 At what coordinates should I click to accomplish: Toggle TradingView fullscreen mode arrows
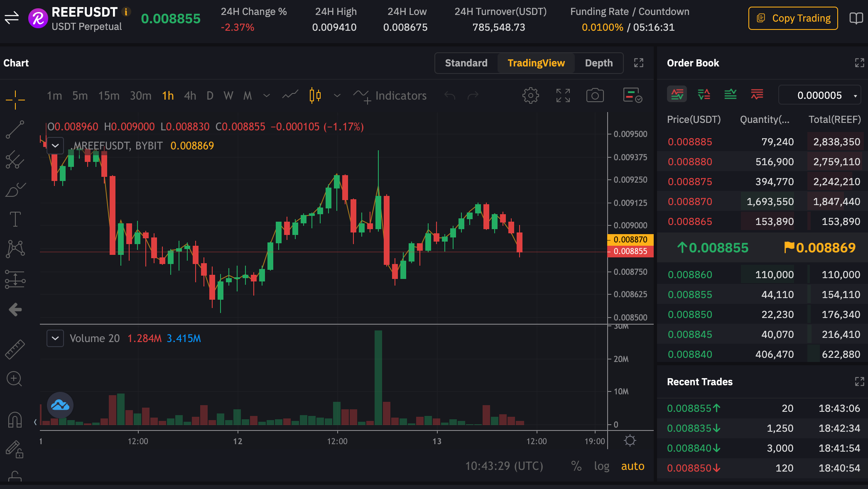tap(563, 95)
